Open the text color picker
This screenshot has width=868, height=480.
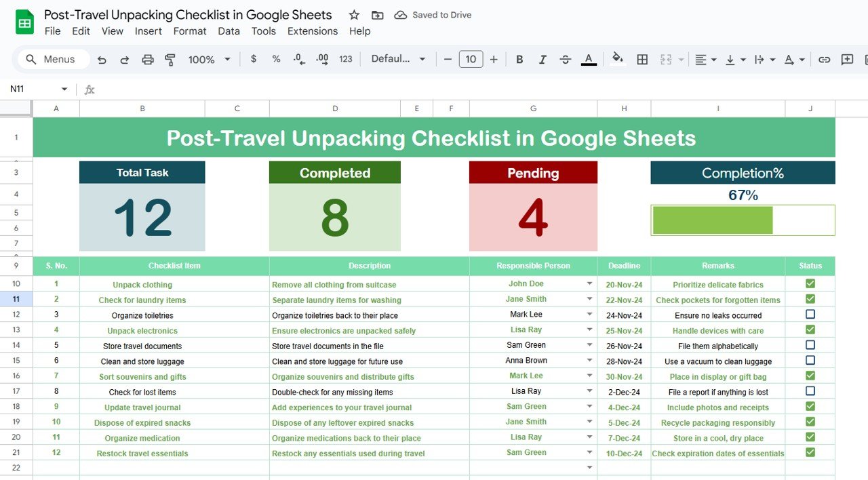pos(589,60)
